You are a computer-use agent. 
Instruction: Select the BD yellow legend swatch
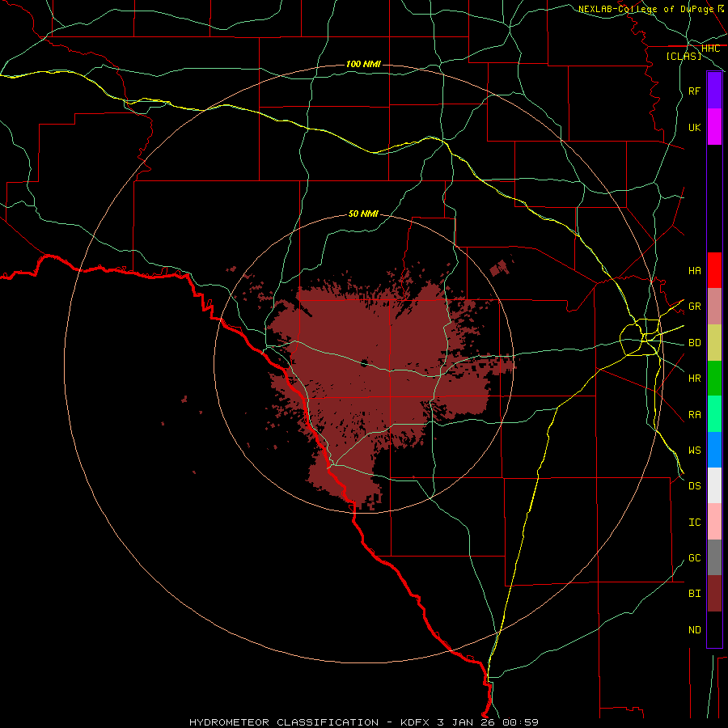pos(714,342)
